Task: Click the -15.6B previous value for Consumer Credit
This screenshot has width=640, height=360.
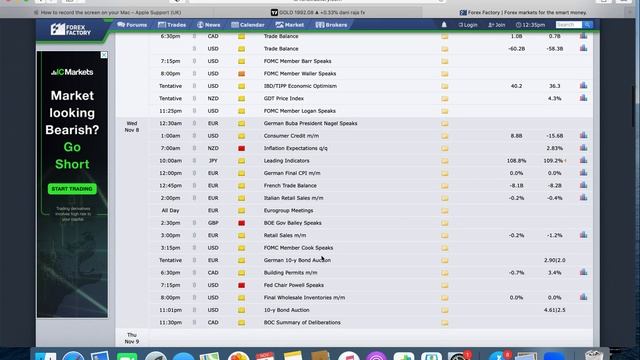Action: click(555, 136)
